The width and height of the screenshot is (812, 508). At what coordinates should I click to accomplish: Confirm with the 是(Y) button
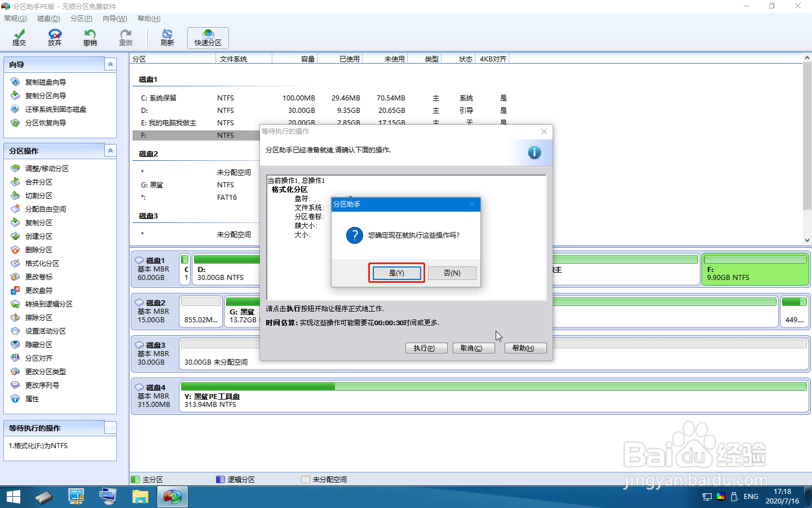[x=396, y=273]
